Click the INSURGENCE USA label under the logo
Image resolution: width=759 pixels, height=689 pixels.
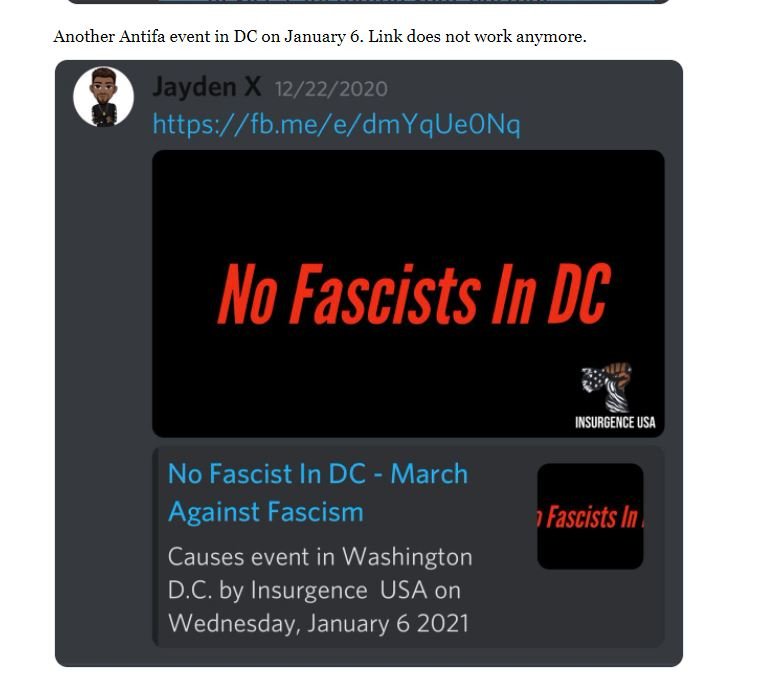click(615, 422)
